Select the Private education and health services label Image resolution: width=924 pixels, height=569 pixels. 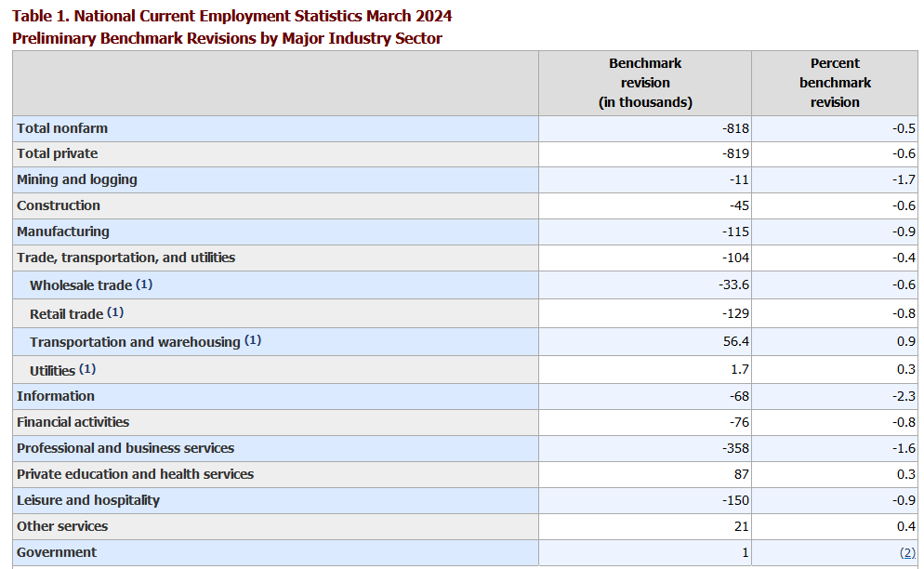point(135,474)
